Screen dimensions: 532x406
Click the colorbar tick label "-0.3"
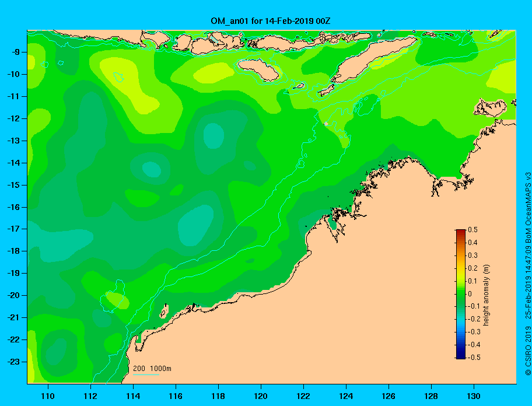pyautogui.click(x=474, y=332)
